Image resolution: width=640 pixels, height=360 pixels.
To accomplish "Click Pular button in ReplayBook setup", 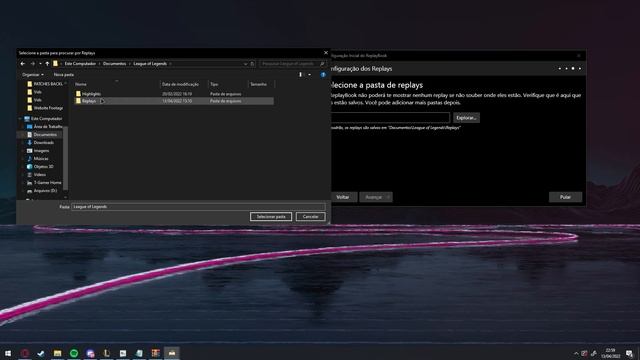I will (565, 197).
